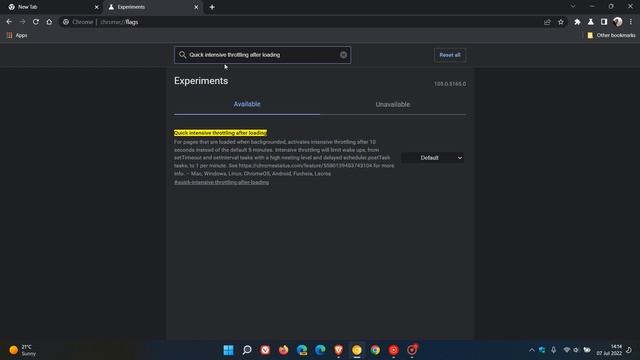Show hidden system tray icons

click(531, 350)
